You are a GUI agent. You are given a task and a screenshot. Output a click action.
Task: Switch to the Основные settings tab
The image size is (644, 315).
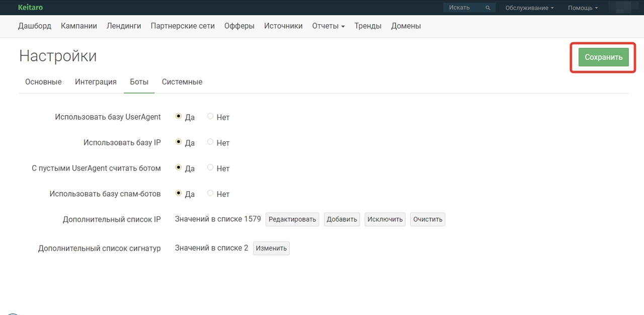click(x=43, y=82)
